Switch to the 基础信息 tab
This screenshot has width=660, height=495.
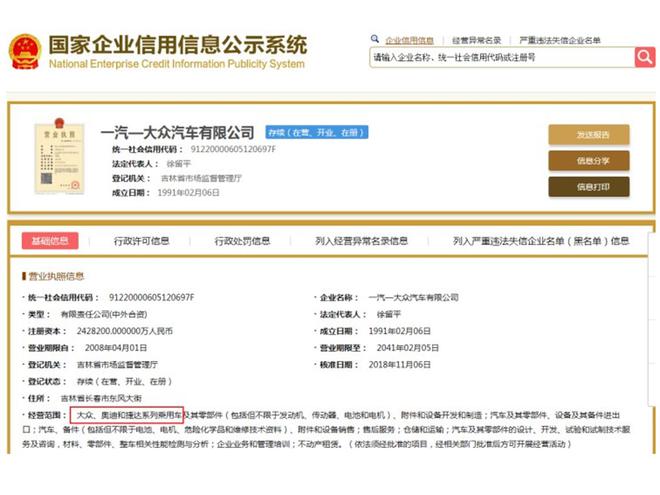pyautogui.click(x=50, y=241)
